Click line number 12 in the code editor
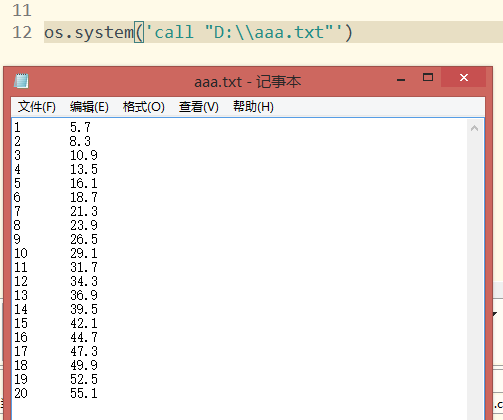 tap(22, 32)
